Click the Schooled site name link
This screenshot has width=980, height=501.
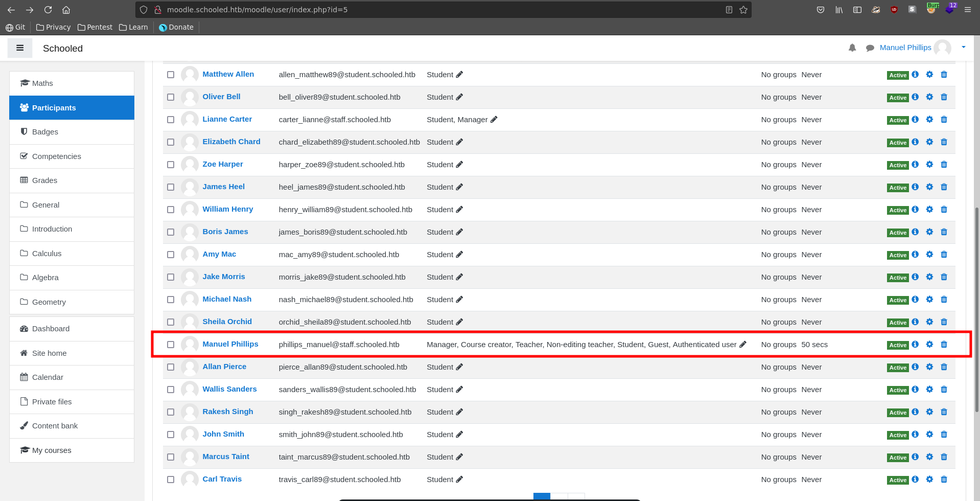[63, 49]
